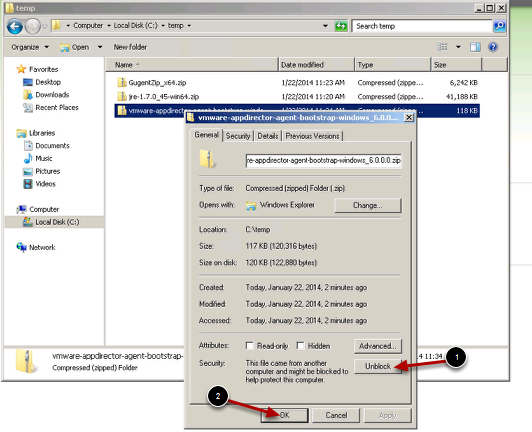Open the Organize menu
532x432 pixels.
[x=30, y=47]
